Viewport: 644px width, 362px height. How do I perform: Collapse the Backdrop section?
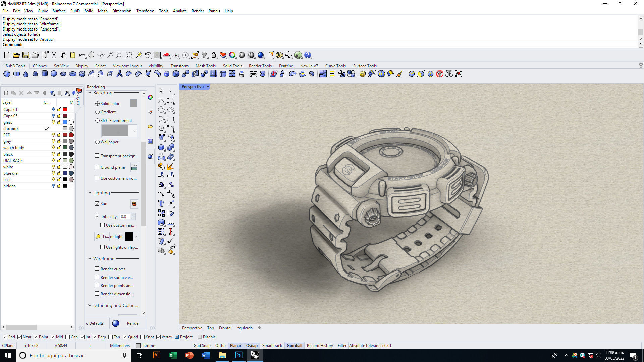coord(90,93)
